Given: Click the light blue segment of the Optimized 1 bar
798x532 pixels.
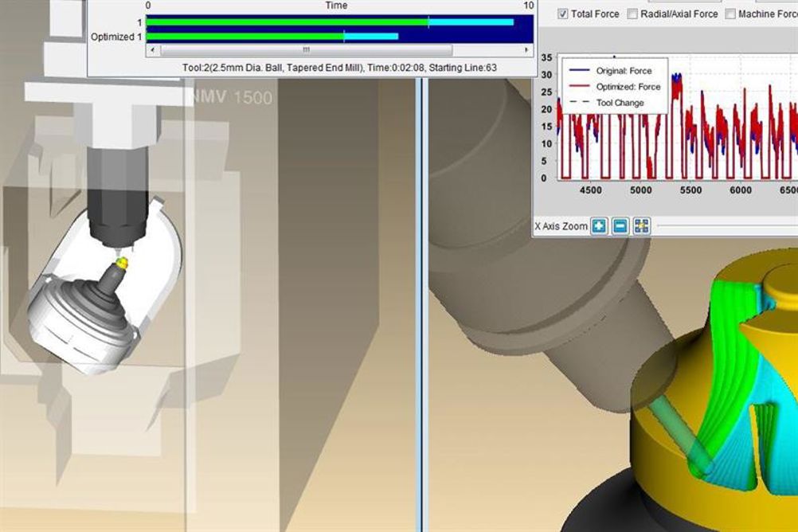Looking at the screenshot, I should tap(371, 37).
